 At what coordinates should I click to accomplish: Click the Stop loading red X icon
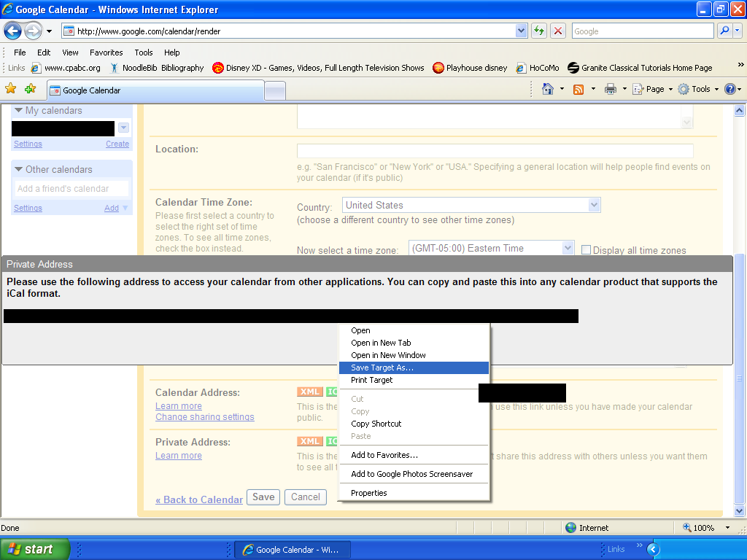[558, 31]
